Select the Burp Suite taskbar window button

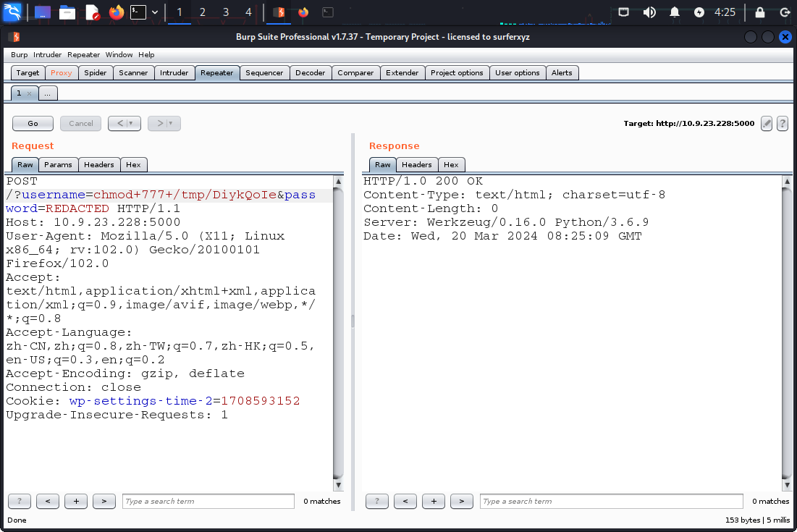click(x=279, y=12)
